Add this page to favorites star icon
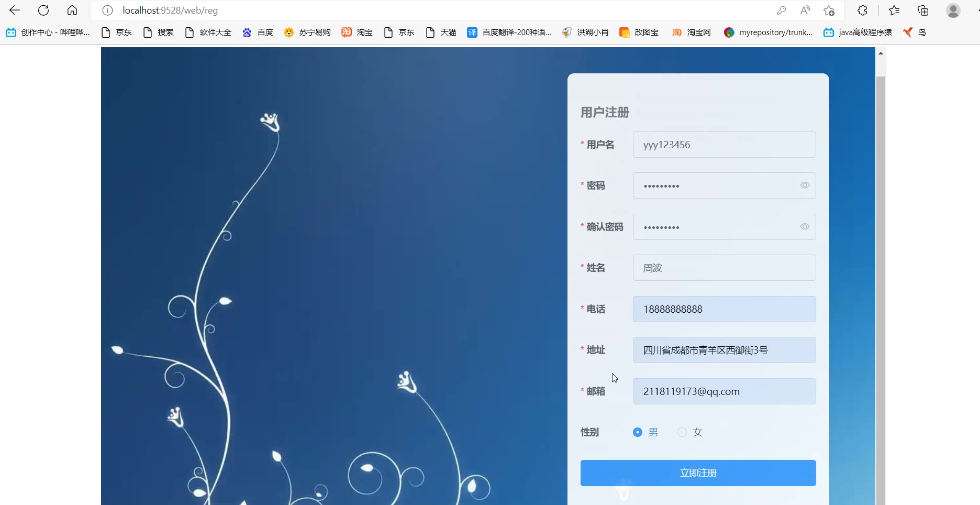The width and height of the screenshot is (980, 505). [829, 10]
